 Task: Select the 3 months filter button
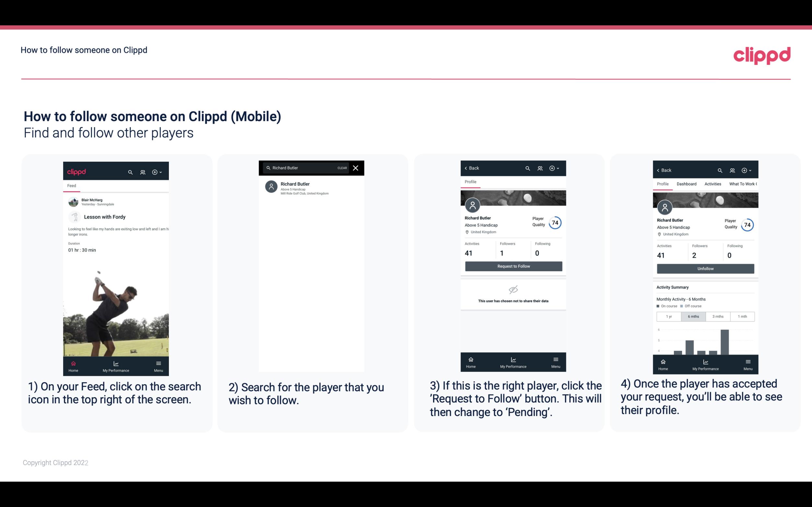coord(718,316)
